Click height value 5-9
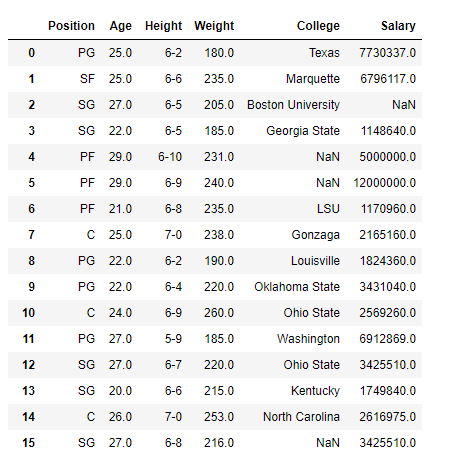The height and width of the screenshot is (456, 470). (x=173, y=339)
